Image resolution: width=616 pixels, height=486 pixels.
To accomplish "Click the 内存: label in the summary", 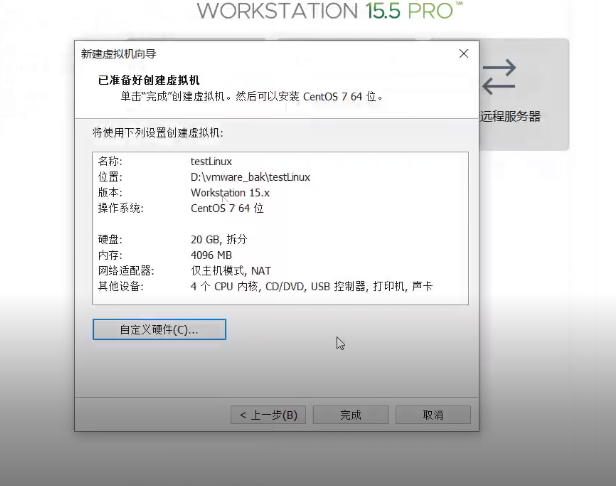I will tap(110, 255).
